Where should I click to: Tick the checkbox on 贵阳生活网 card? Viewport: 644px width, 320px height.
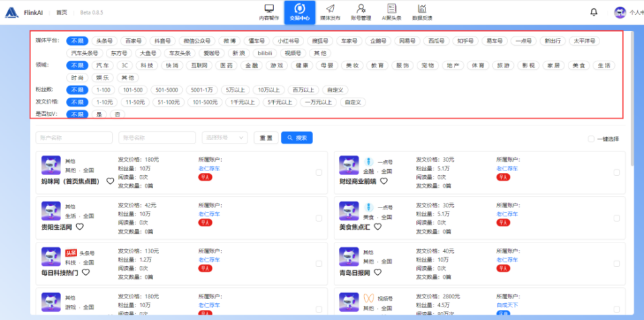(x=319, y=218)
